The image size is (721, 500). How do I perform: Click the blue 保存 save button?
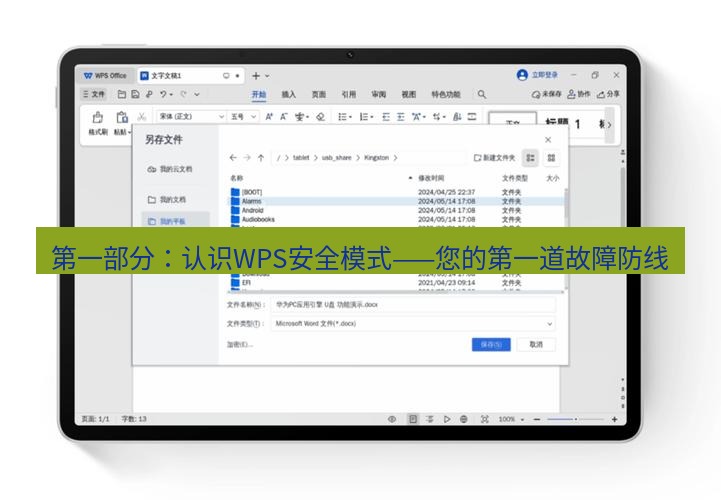point(491,345)
